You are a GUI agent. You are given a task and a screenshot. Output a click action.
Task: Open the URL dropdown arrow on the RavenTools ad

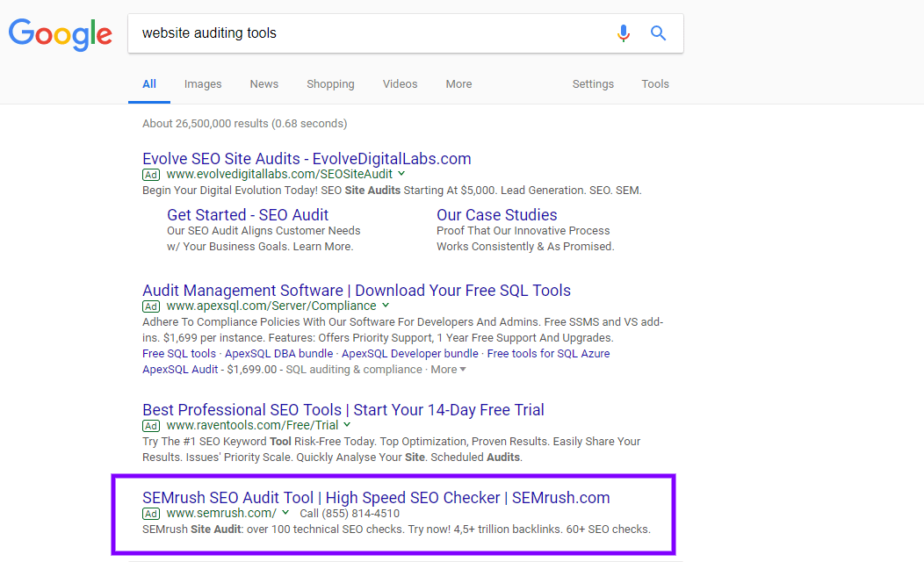click(347, 424)
